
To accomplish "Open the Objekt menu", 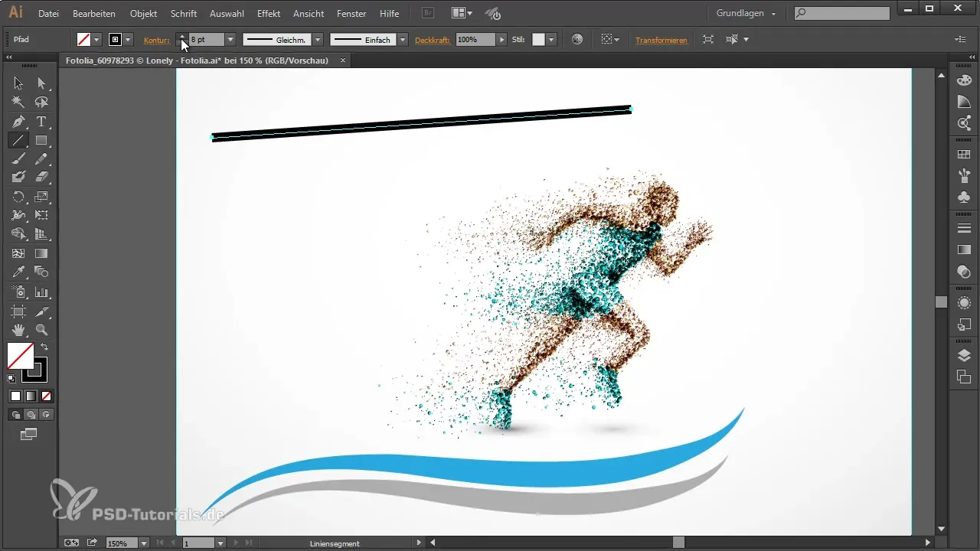I will pyautogui.click(x=144, y=14).
